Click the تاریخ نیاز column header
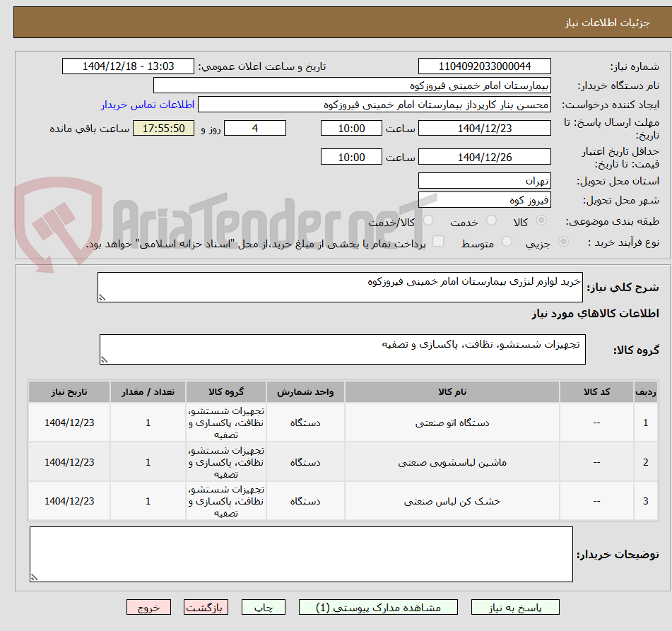Image resolution: width=672 pixels, height=631 pixels. click(69, 391)
